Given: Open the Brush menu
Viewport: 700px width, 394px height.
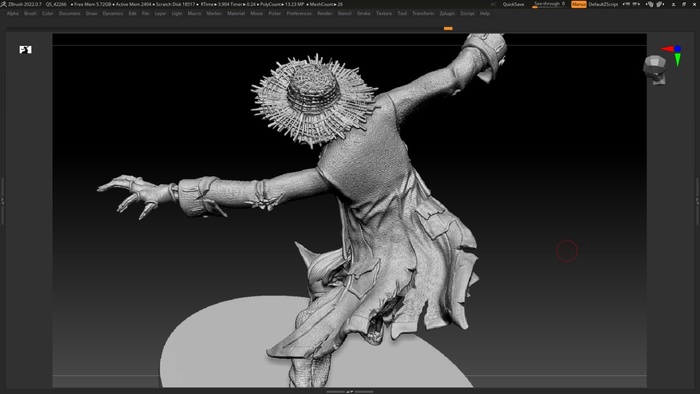Looking at the screenshot, I should (30, 13).
